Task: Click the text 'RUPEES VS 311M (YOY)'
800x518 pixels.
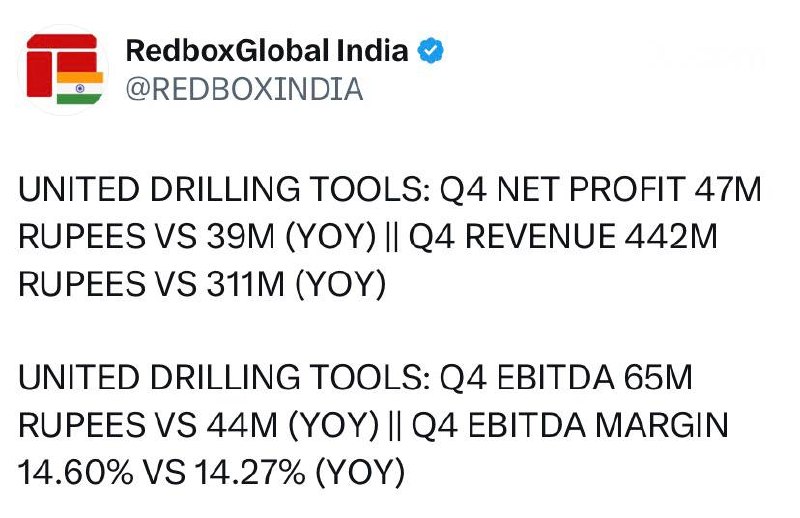Action: click(202, 284)
